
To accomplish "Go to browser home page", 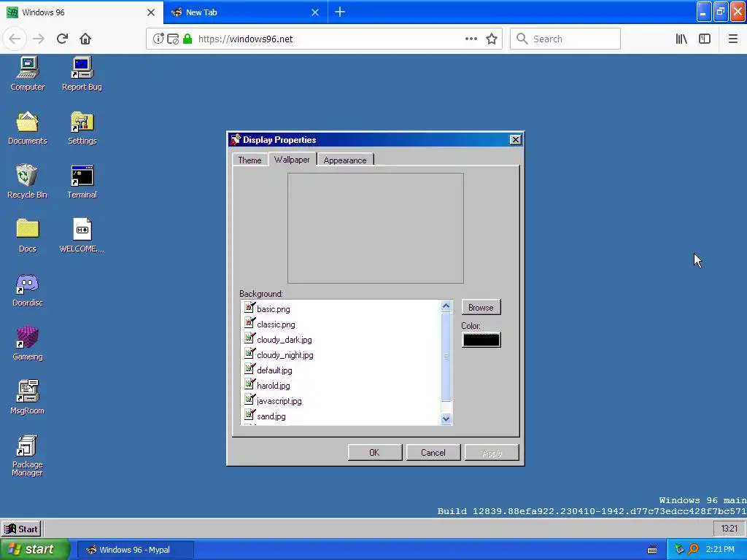I will pos(85,39).
